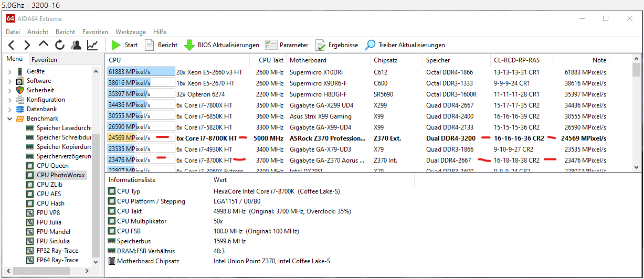
Task: Click the AIDA64 Extreme title bar icon
Action: (10, 18)
